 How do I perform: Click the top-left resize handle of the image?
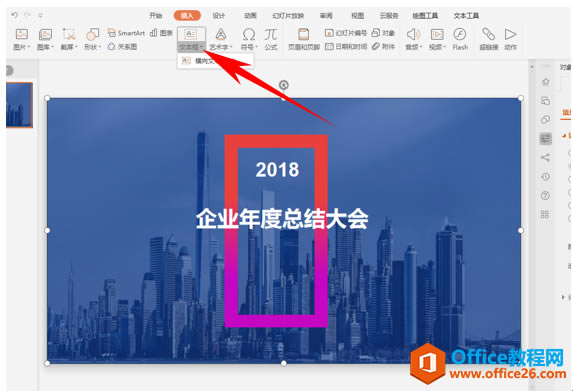[47, 98]
